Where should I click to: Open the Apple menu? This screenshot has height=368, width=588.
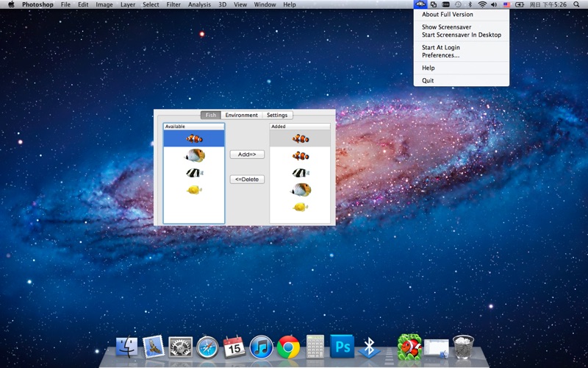click(x=11, y=4)
